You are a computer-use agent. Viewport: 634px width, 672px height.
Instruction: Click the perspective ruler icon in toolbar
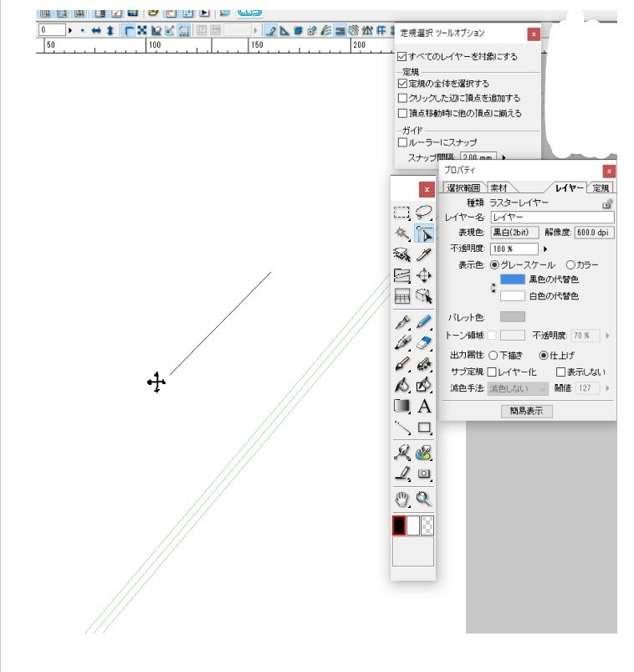tap(367, 30)
